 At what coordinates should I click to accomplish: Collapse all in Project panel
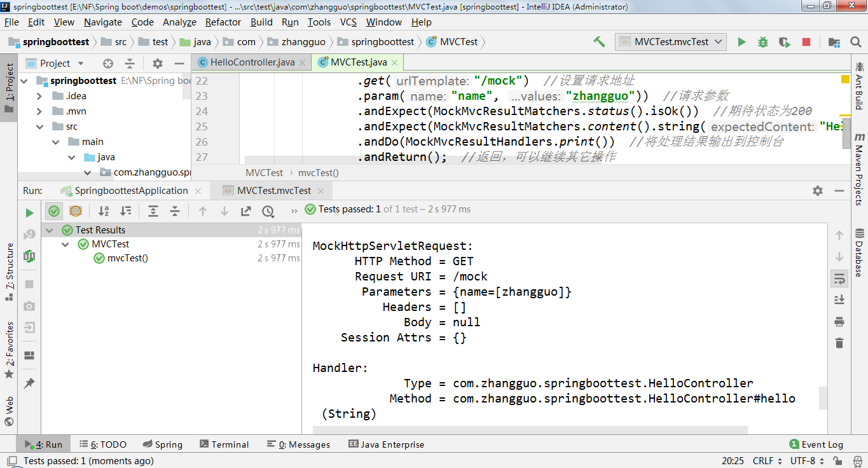pyautogui.click(x=130, y=64)
